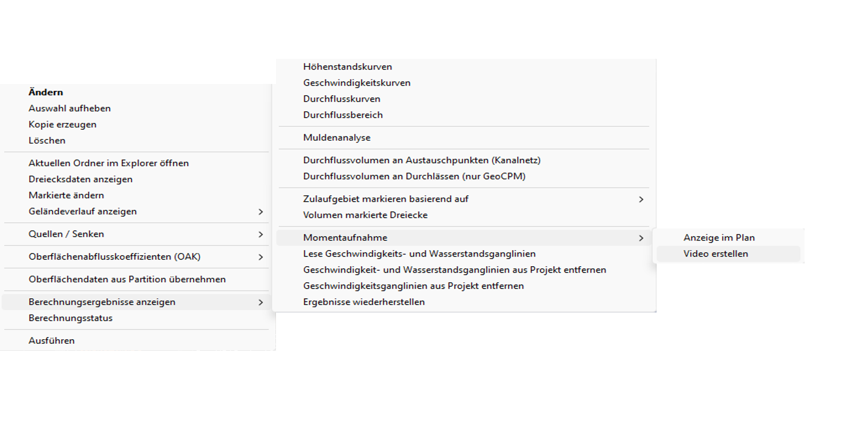
Task: Select Auswahl aufheben from context menu
Action: pos(70,108)
